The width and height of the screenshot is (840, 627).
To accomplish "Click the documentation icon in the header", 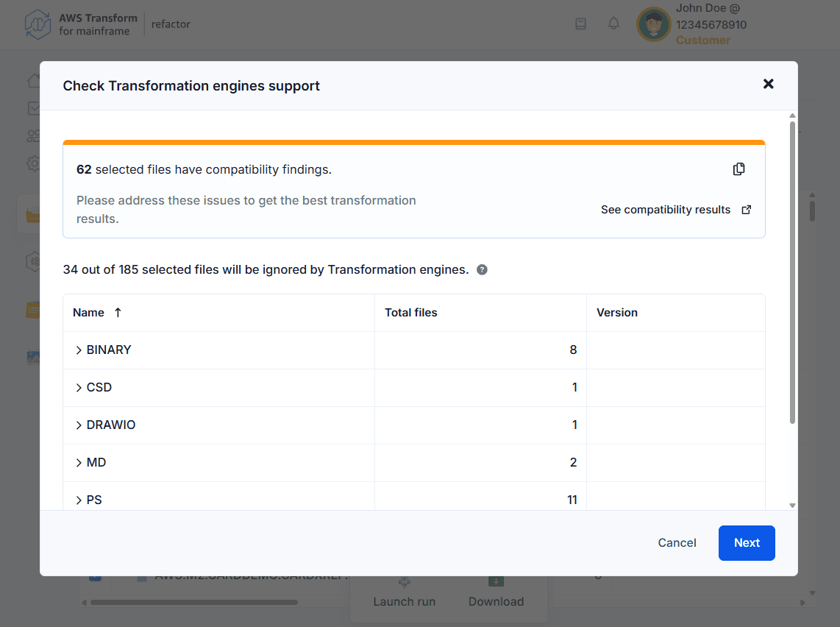I will tap(580, 24).
